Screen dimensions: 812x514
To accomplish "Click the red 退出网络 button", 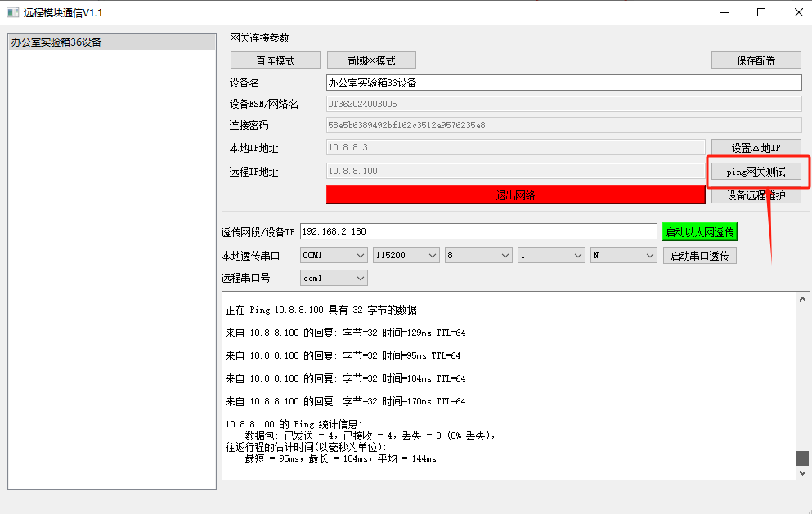I will 515,194.
